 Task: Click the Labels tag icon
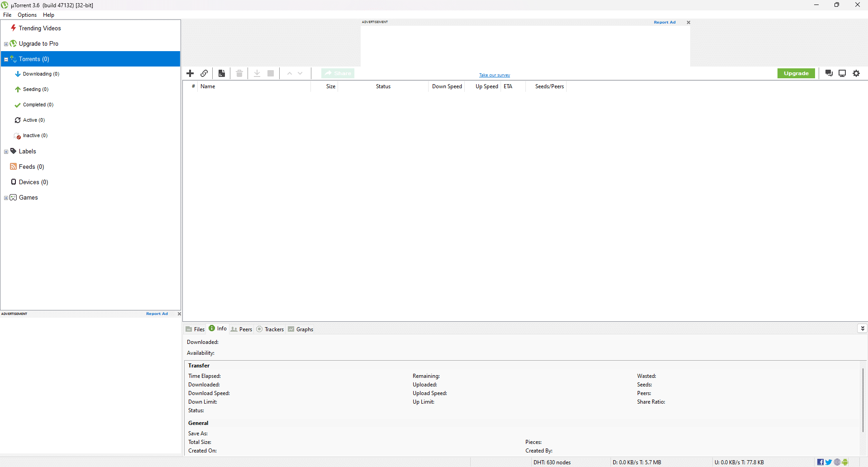(14, 151)
